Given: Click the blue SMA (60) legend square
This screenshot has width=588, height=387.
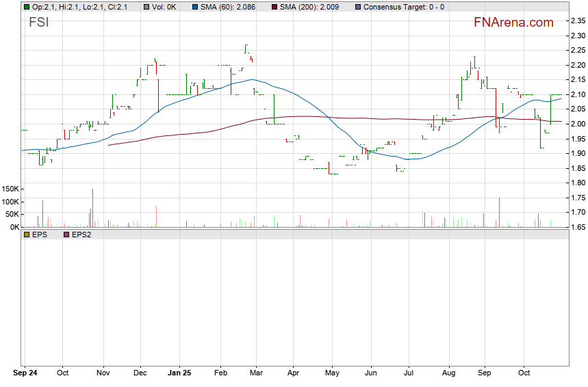Looking at the screenshot, I should tap(195, 7).
